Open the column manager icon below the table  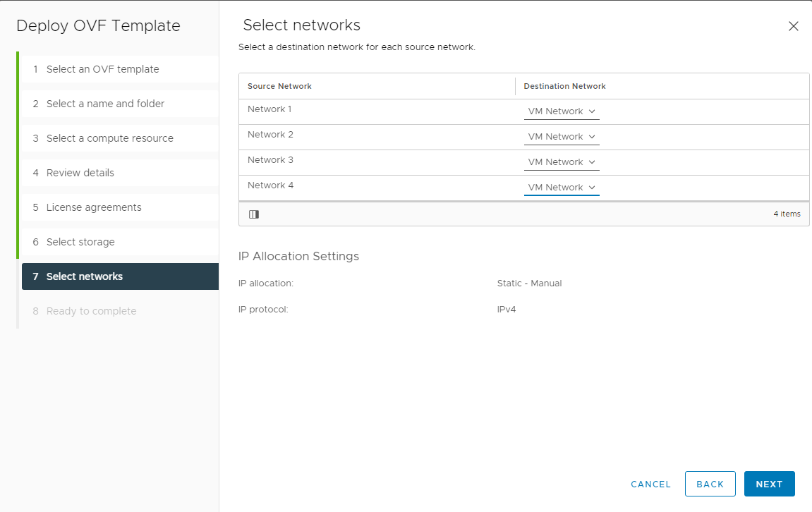pos(254,214)
